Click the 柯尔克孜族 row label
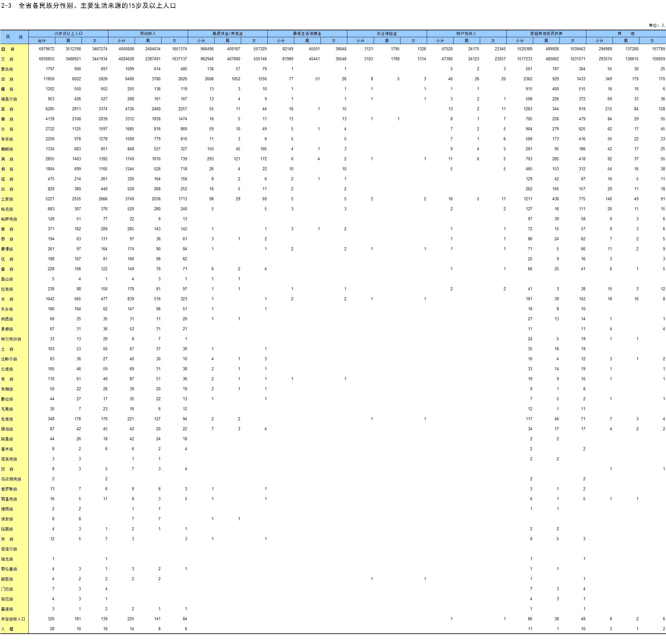This screenshot has height=644, width=666. click(x=11, y=339)
